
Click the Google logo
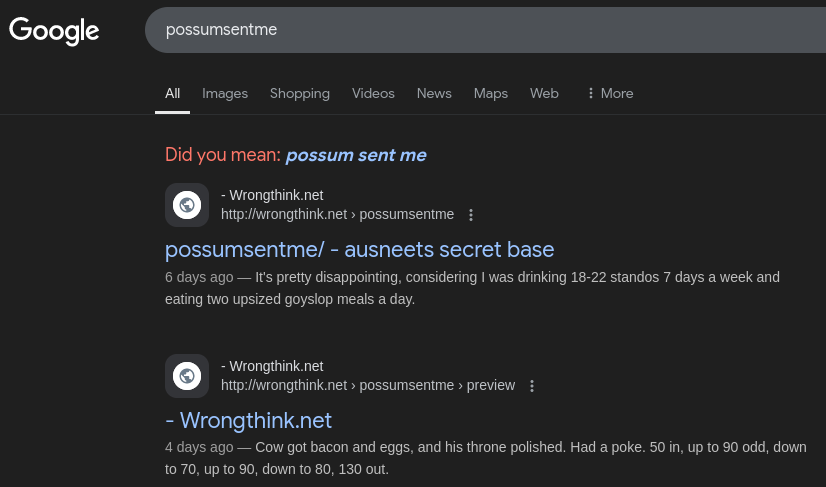(x=54, y=31)
